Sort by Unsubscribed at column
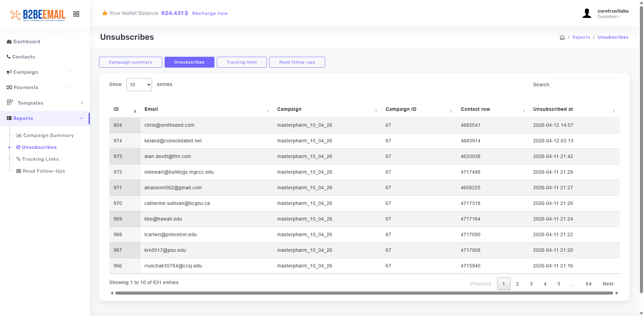644x316 pixels. click(574, 109)
